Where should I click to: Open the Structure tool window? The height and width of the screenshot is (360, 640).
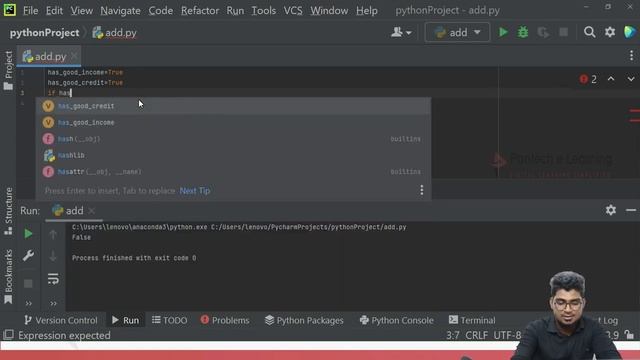click(x=8, y=211)
